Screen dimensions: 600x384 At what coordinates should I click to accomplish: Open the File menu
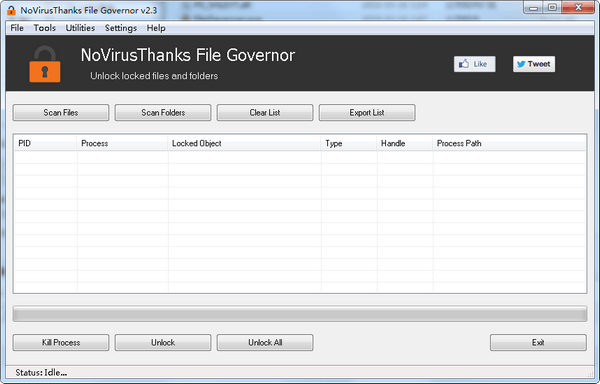(x=17, y=28)
